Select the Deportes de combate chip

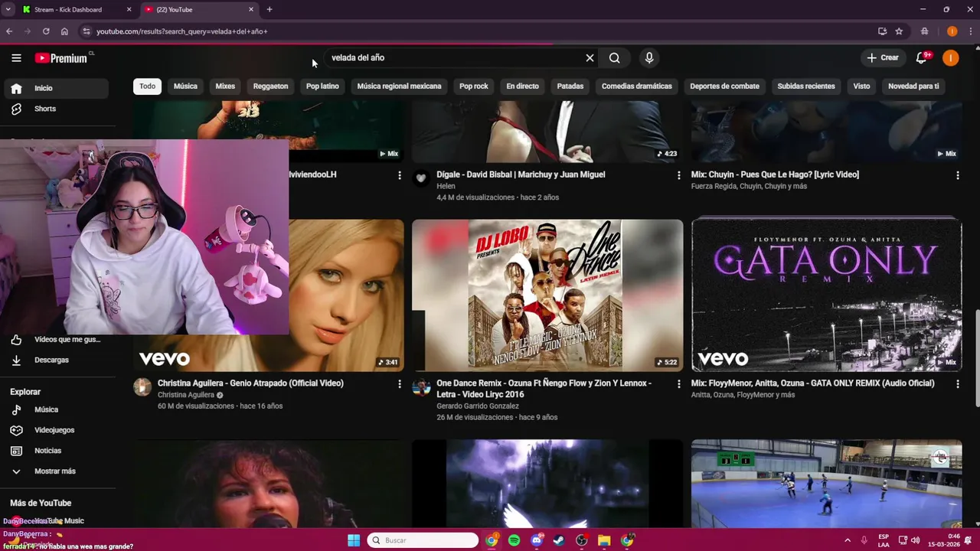pos(724,86)
